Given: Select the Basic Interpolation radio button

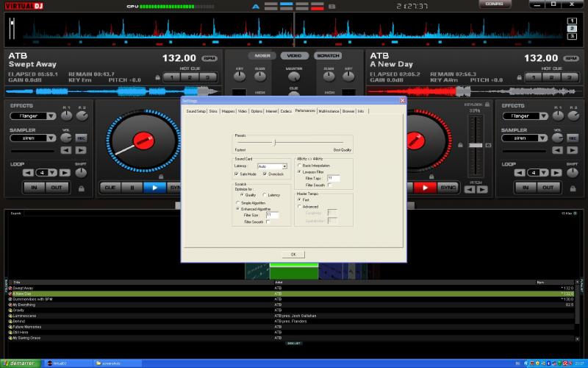Looking at the screenshot, I should coord(299,165).
